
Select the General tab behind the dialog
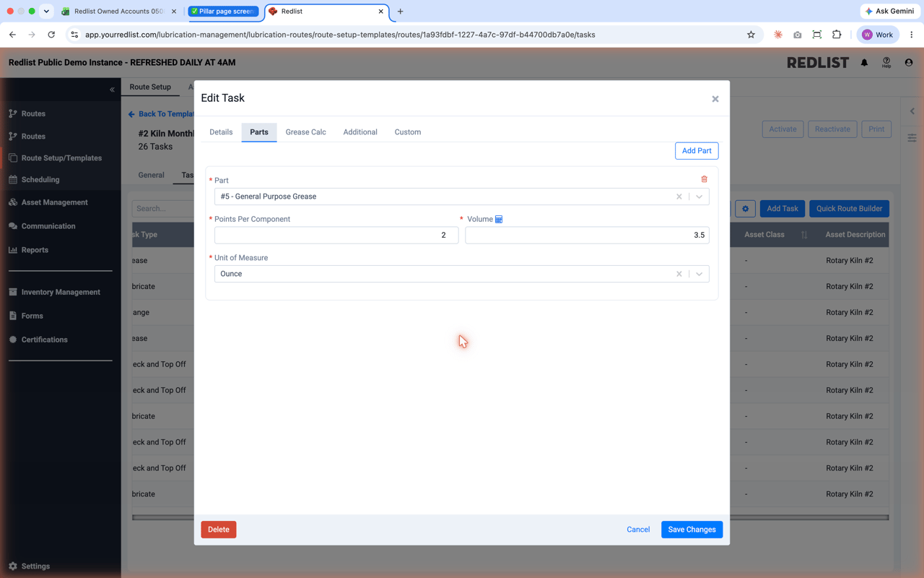[151, 175]
